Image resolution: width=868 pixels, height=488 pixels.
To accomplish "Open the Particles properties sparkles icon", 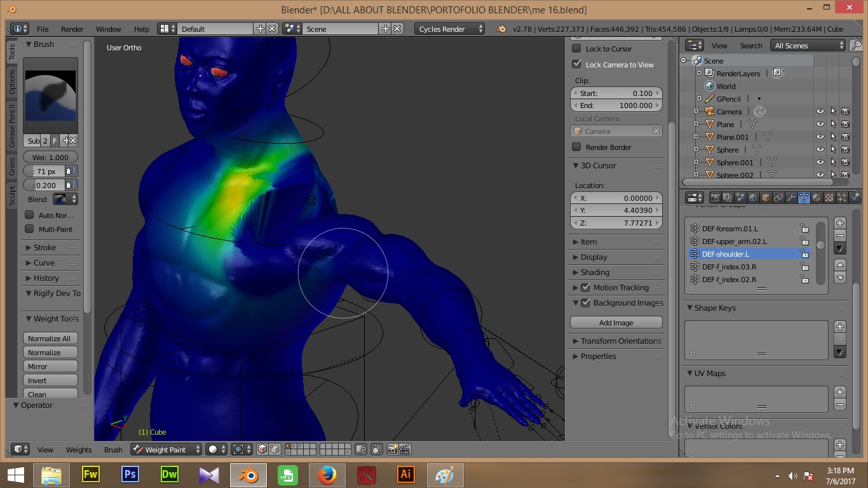I will 843,198.
